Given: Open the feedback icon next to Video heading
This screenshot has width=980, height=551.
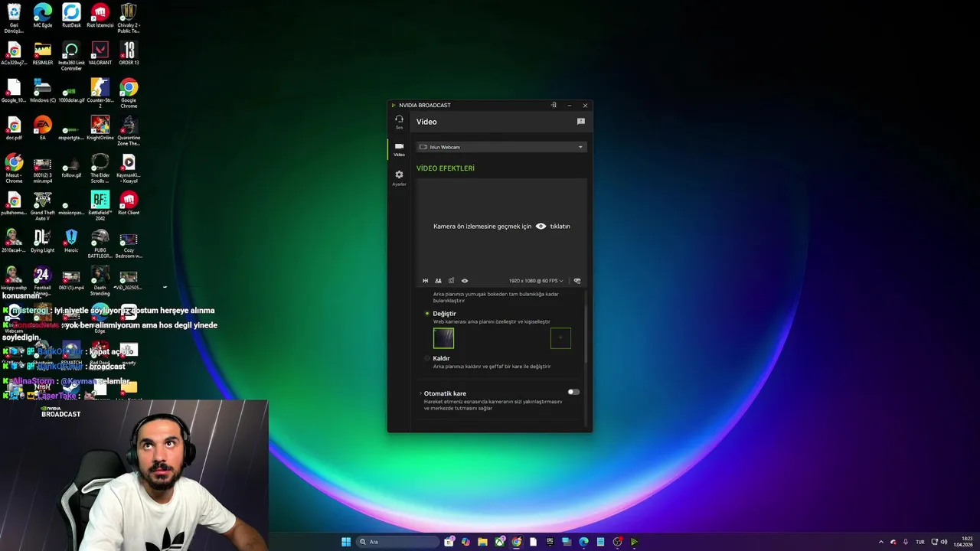Looking at the screenshot, I should [581, 122].
